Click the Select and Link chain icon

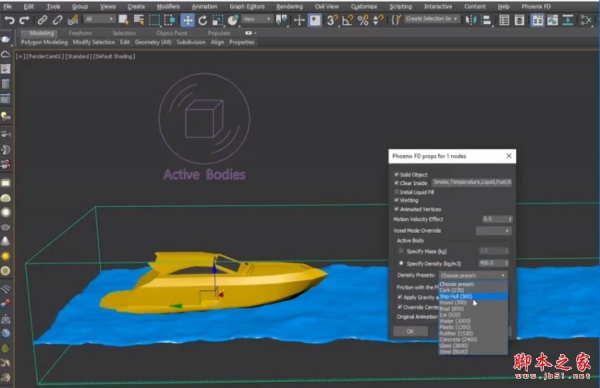42,20
